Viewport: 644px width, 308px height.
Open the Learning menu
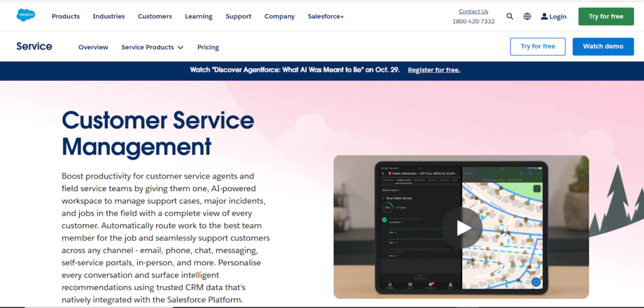tap(199, 16)
